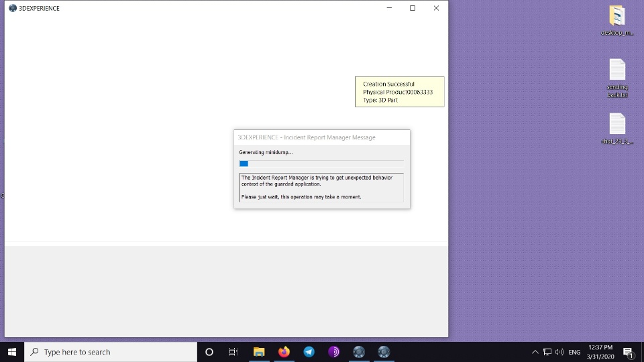Open the network status tray icon
This screenshot has height=362, width=644.
click(547, 352)
